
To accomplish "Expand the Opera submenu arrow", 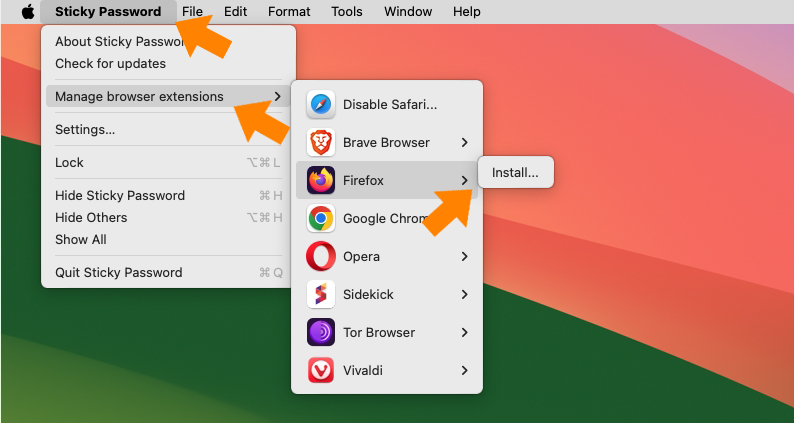I will pyautogui.click(x=464, y=256).
